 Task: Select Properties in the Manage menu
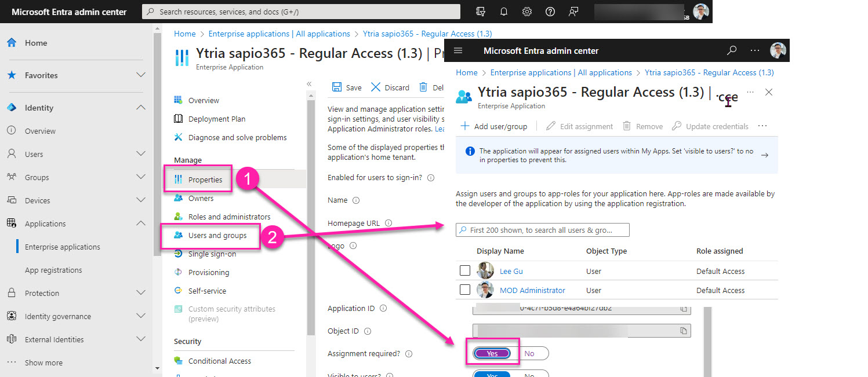click(x=205, y=180)
